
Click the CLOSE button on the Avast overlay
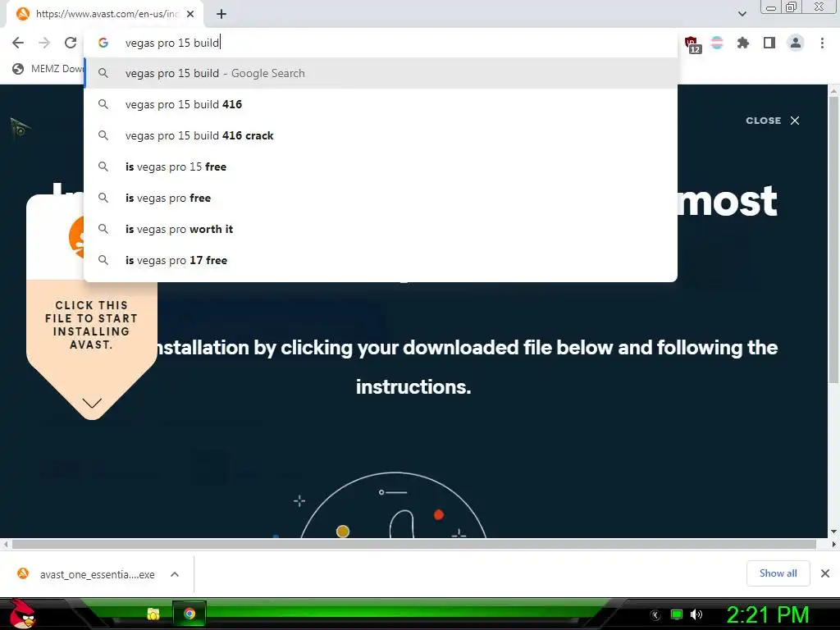coord(773,121)
